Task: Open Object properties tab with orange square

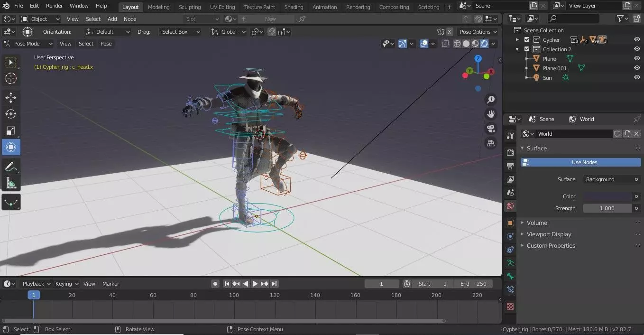Action: 510,223
